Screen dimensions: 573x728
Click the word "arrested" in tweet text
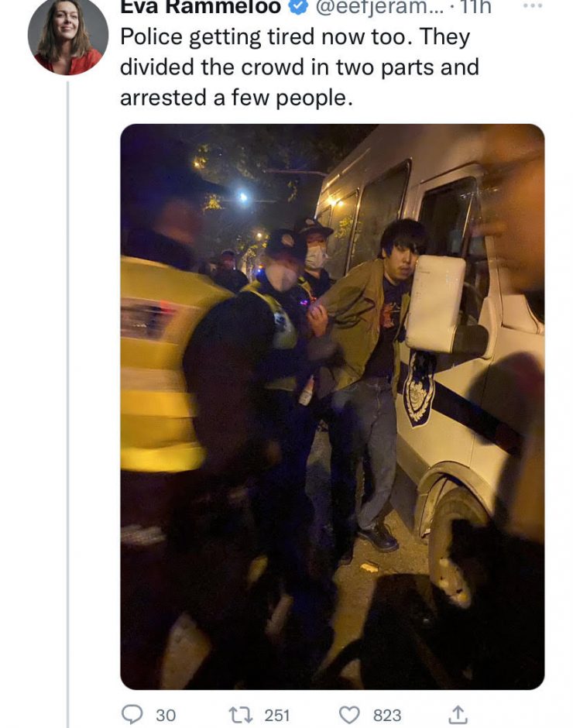coord(163,98)
